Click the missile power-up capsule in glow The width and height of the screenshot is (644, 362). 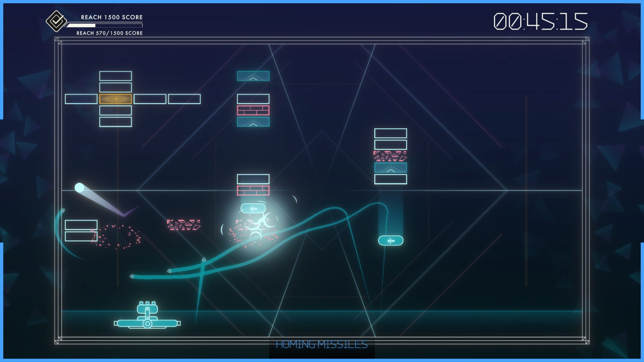[253, 209]
